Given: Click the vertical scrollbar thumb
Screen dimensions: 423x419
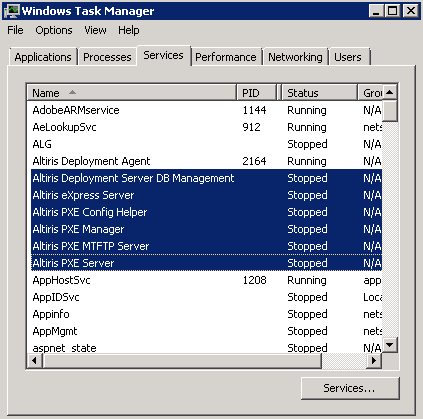Looking at the screenshot, I should coord(390,111).
